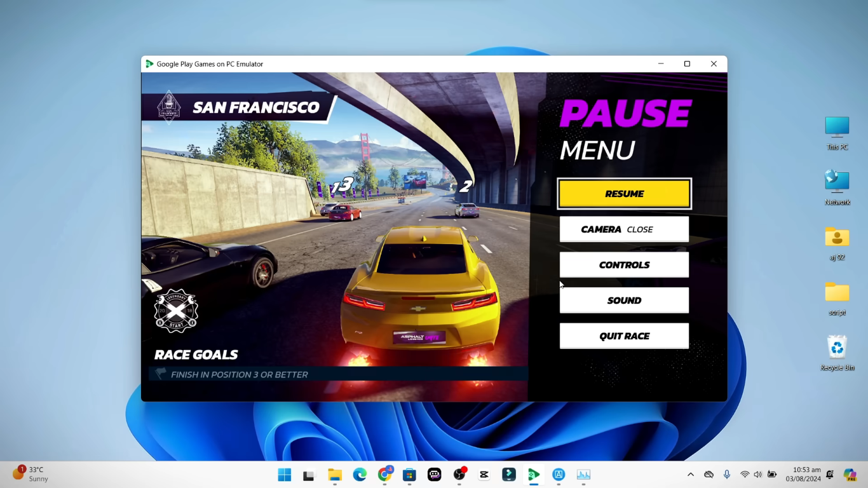Open Microsoft Store from taskbar
Image resolution: width=868 pixels, height=488 pixels.
[409, 475]
